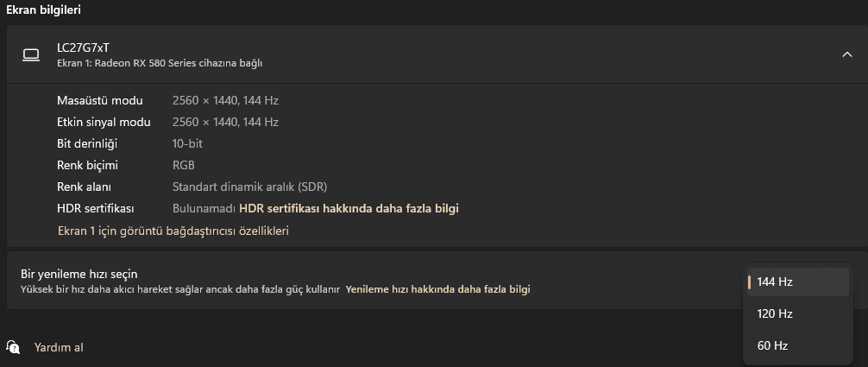Viewport: 868px width, 367px height.
Task: Collapse the LC27G7xT display info section
Action: point(846,54)
